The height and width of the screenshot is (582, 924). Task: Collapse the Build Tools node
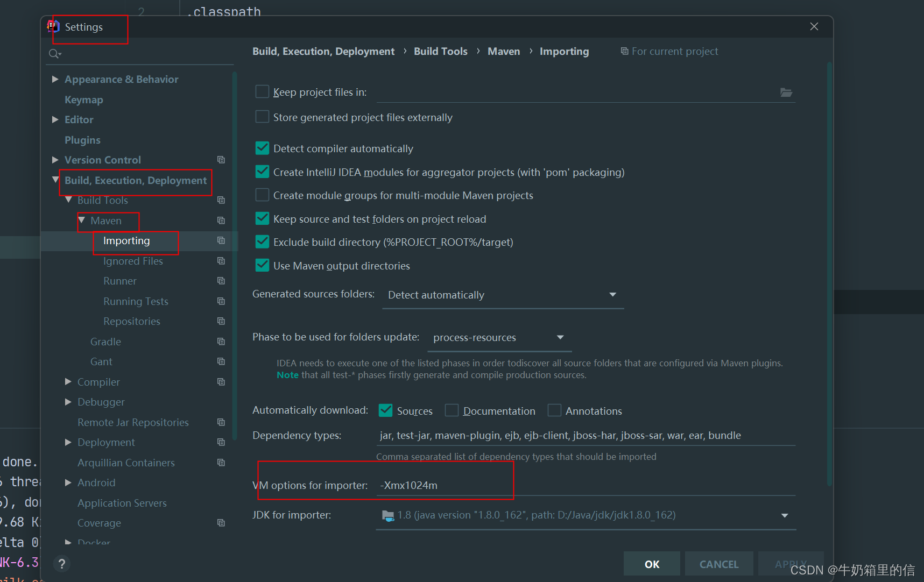(68, 200)
